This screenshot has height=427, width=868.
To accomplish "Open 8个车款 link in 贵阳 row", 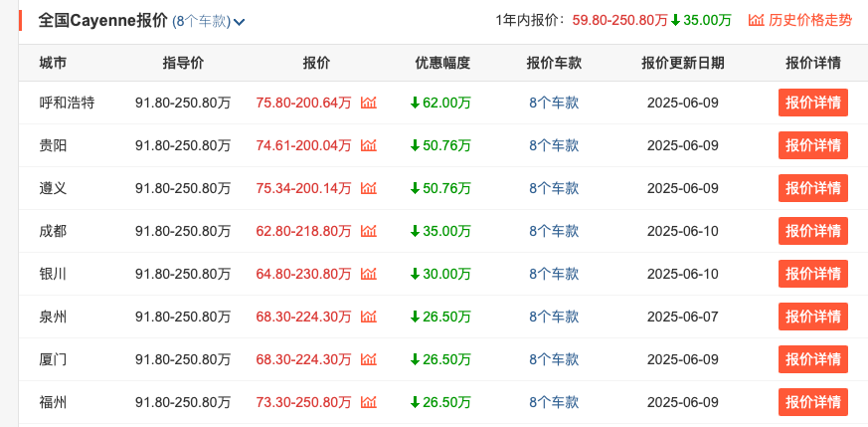I will click(554, 145).
